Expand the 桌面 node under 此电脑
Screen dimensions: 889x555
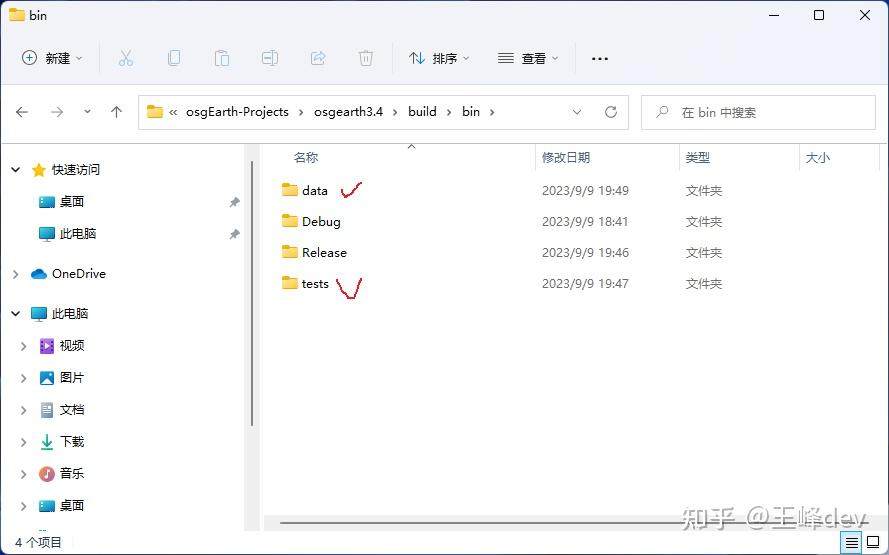tap(23, 506)
